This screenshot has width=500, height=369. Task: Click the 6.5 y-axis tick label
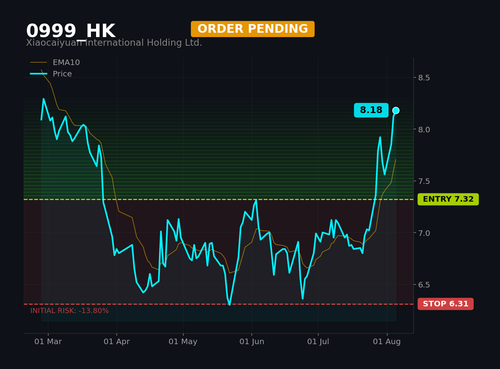click(424, 285)
